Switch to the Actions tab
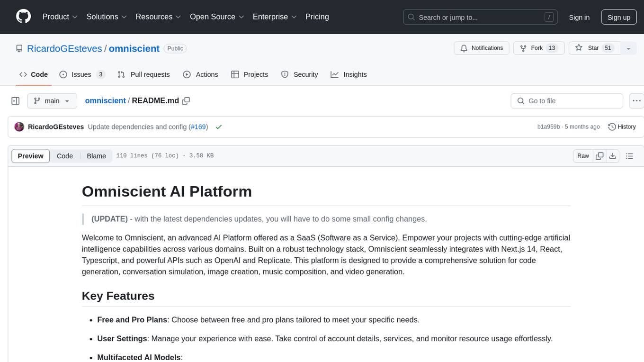The width and height of the screenshot is (644, 362). (x=200, y=74)
